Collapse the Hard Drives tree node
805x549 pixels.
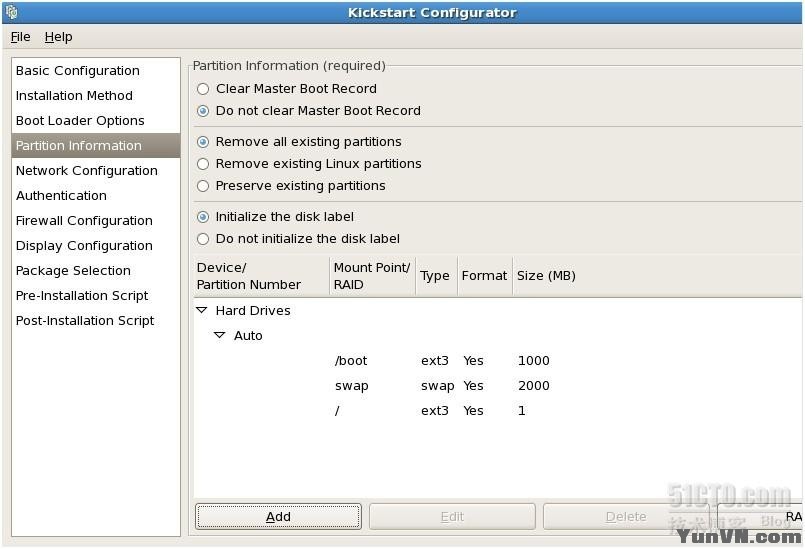click(202, 311)
